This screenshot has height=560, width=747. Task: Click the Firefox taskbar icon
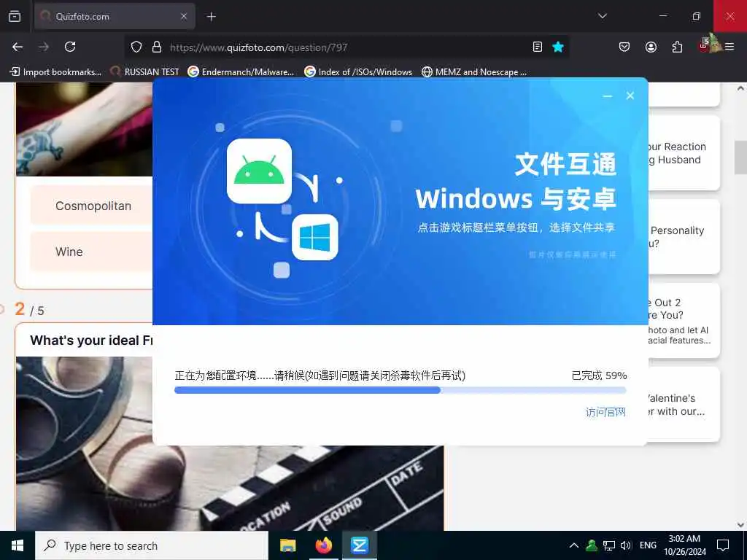coord(323,545)
